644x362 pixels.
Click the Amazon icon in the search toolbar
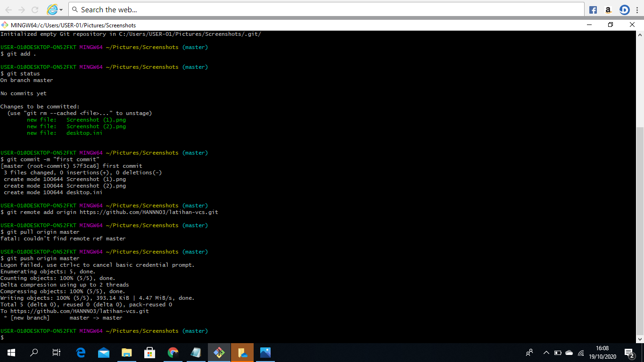tap(608, 9)
